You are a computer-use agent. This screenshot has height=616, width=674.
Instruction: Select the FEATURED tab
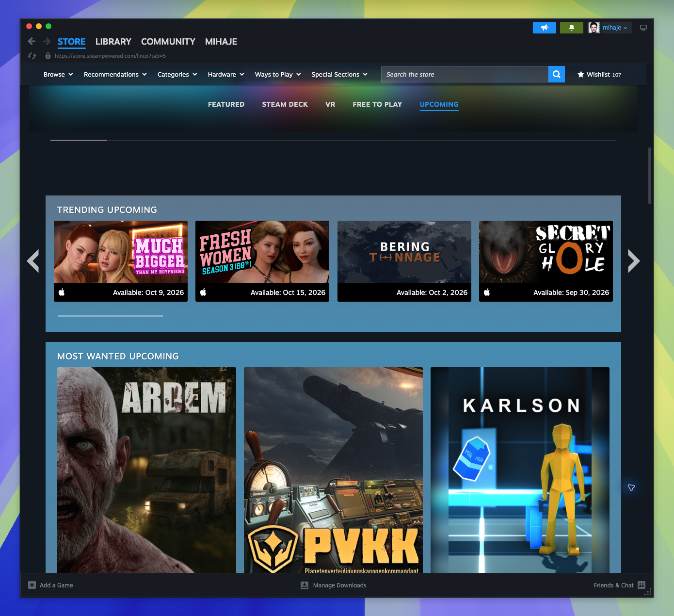226,104
